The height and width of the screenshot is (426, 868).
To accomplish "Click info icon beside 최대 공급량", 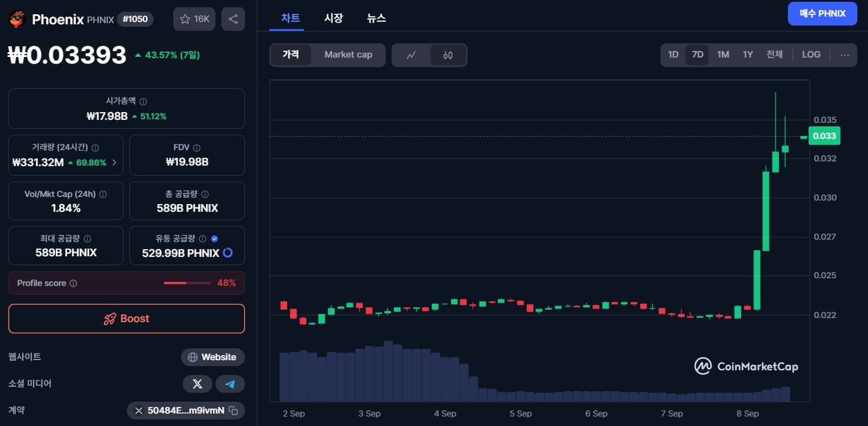I will point(87,239).
